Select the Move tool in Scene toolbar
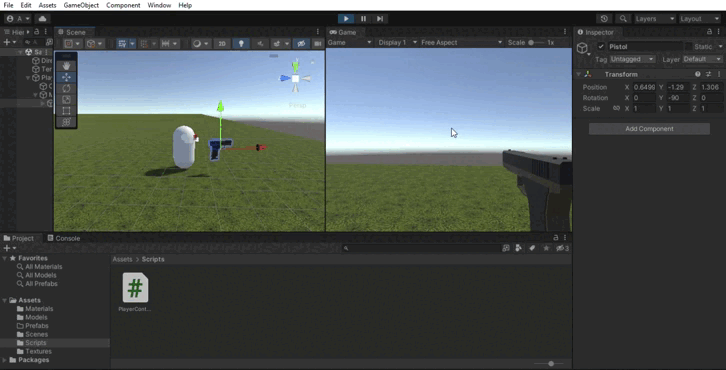 [66, 77]
